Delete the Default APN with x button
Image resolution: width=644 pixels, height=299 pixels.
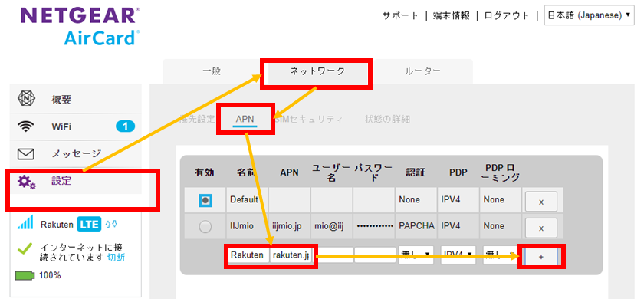pyautogui.click(x=541, y=202)
